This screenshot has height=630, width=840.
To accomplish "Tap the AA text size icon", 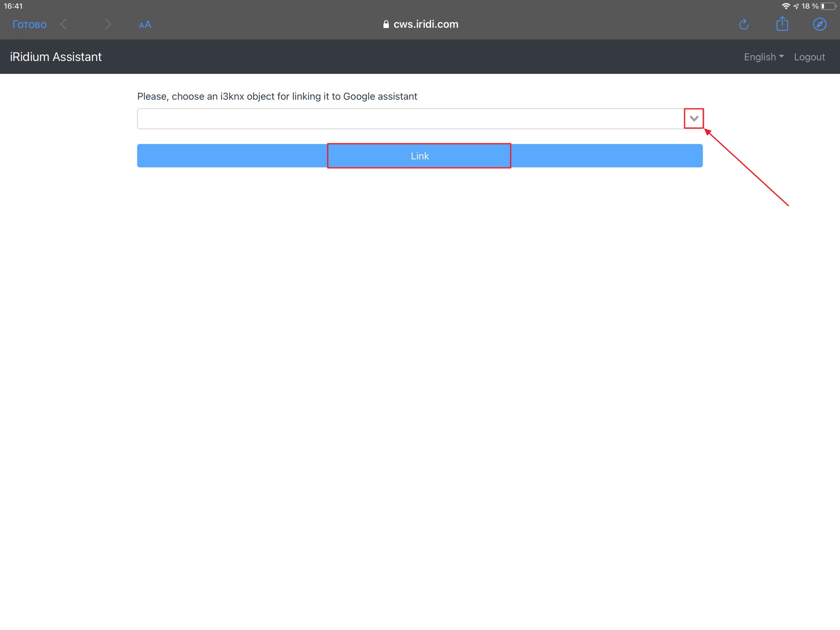I will coord(145,25).
